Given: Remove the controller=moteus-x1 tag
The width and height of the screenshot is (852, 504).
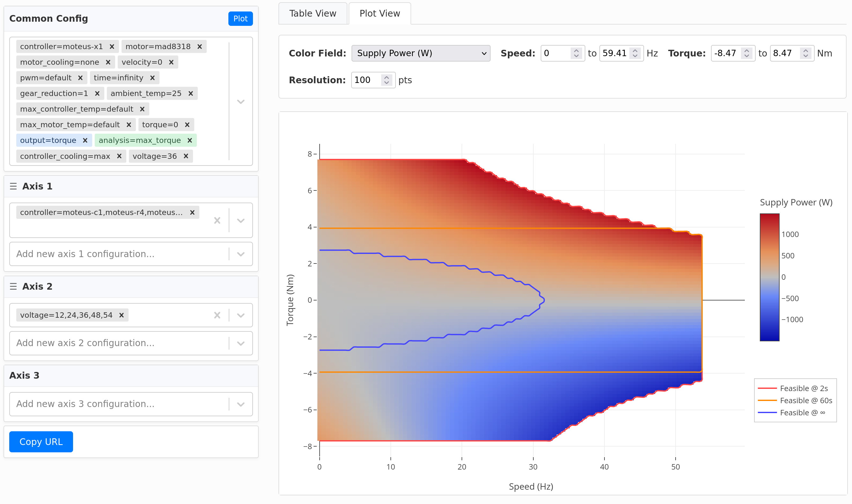Looking at the screenshot, I should click(112, 47).
